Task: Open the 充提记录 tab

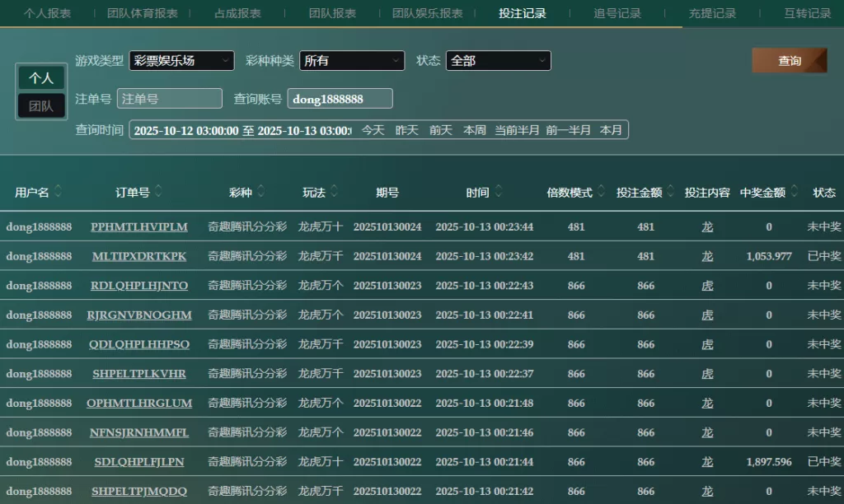Action: (x=712, y=13)
